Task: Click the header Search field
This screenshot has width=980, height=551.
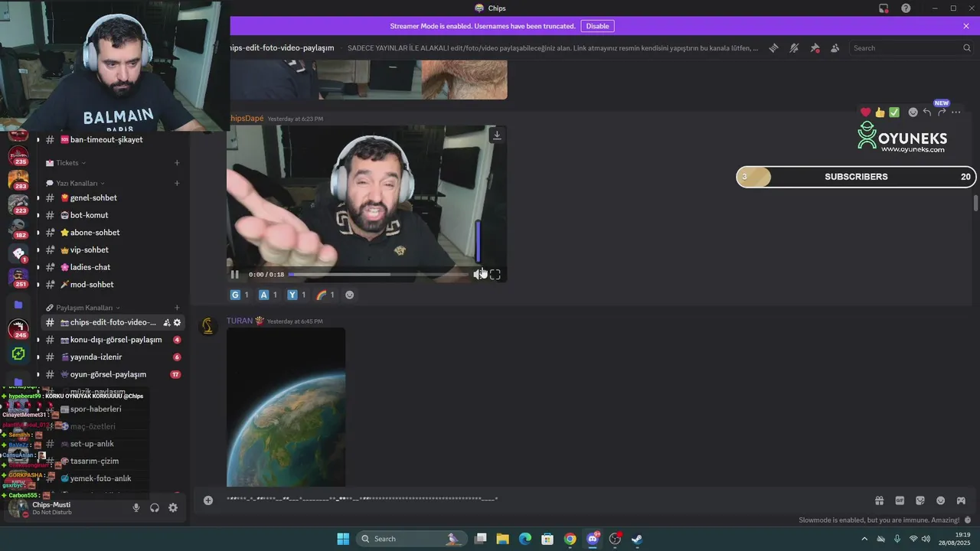Action: (x=911, y=47)
